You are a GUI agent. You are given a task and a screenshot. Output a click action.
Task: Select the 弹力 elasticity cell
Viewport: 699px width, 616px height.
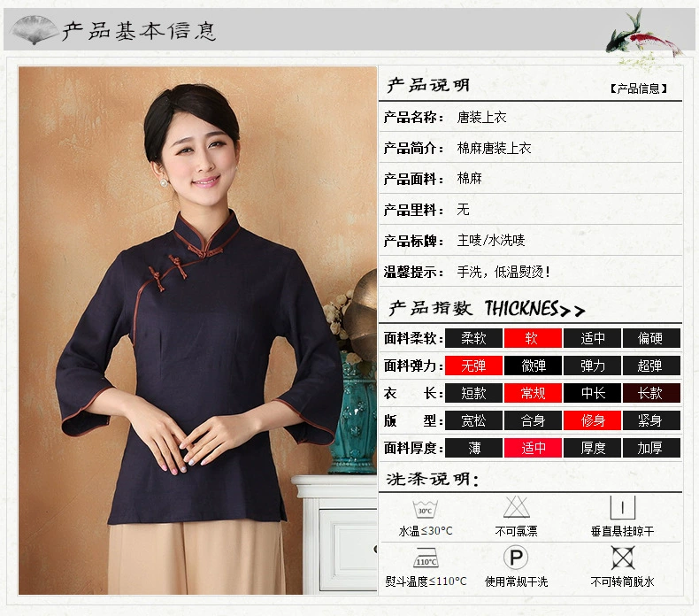[x=593, y=366]
